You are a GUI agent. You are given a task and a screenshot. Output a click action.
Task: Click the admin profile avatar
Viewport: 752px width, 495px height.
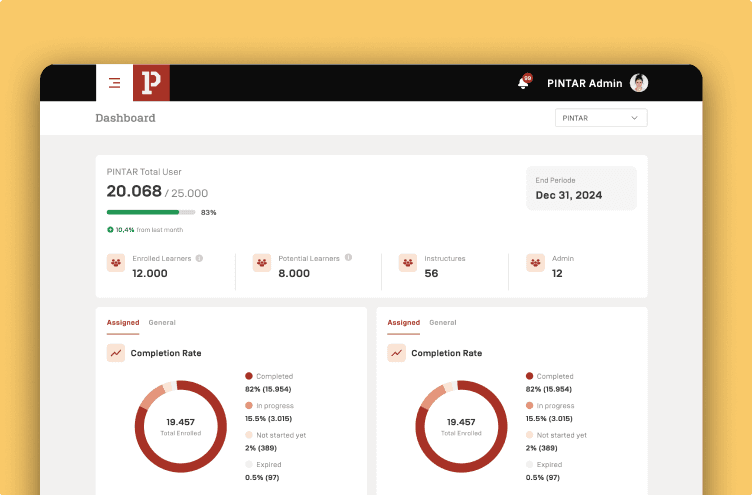point(639,83)
